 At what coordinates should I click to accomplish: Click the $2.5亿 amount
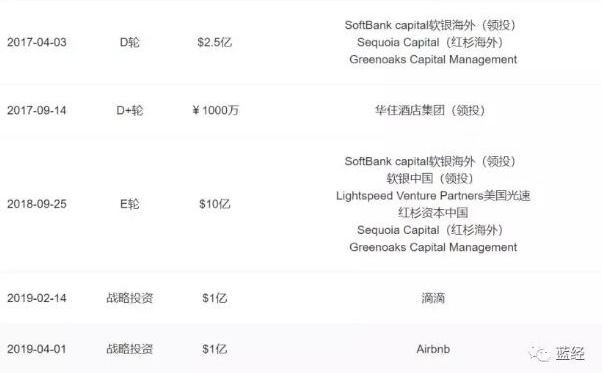click(x=215, y=42)
